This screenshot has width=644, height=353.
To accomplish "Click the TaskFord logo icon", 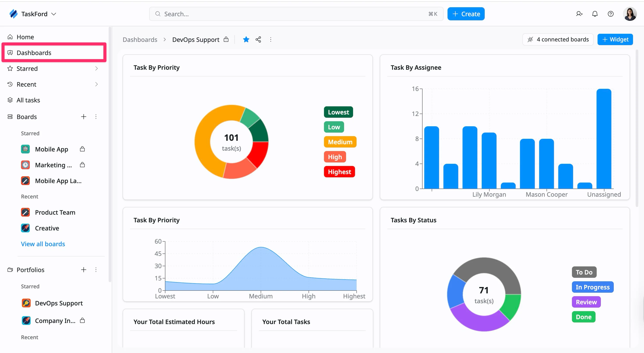I will [13, 14].
